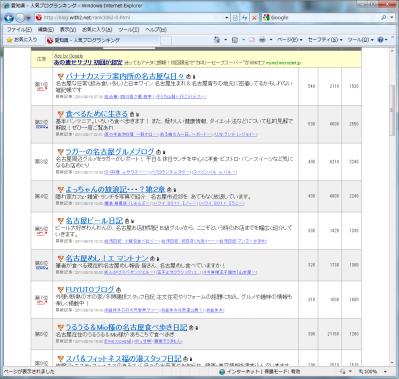
Task: Click the status bar privacy icon left of zoom
Action: 342,372
